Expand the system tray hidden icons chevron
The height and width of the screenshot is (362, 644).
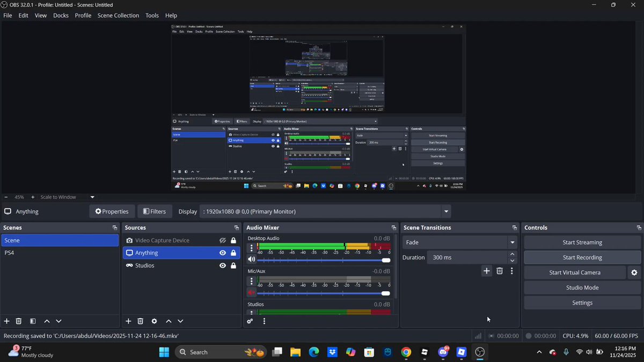[539, 352]
